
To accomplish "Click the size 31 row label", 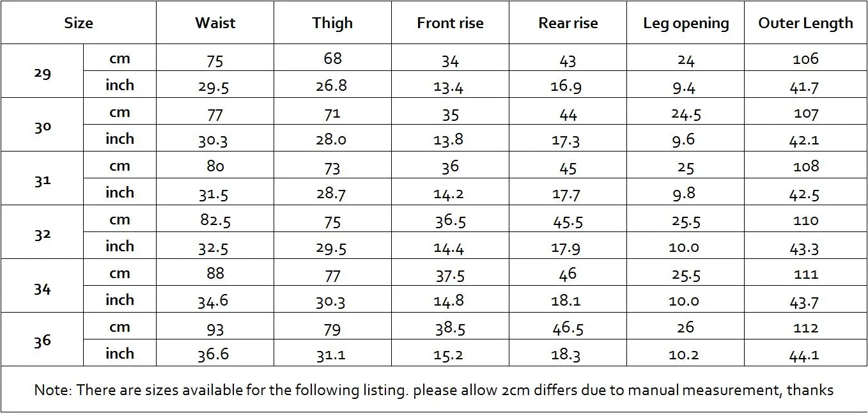I will [x=42, y=180].
